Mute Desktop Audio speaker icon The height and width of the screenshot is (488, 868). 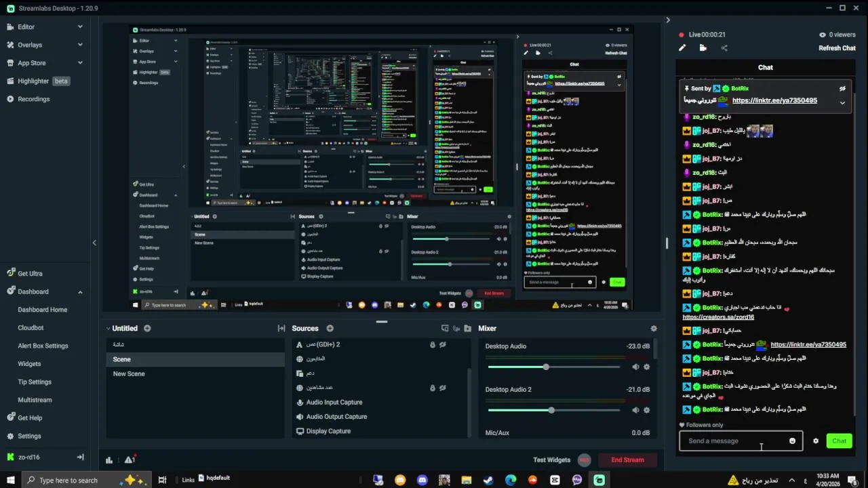(635, 367)
